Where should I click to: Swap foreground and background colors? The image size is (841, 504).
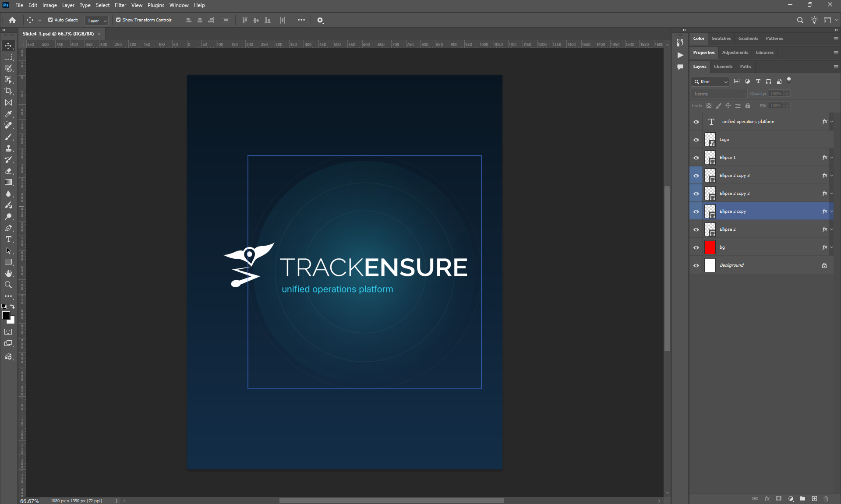13,307
